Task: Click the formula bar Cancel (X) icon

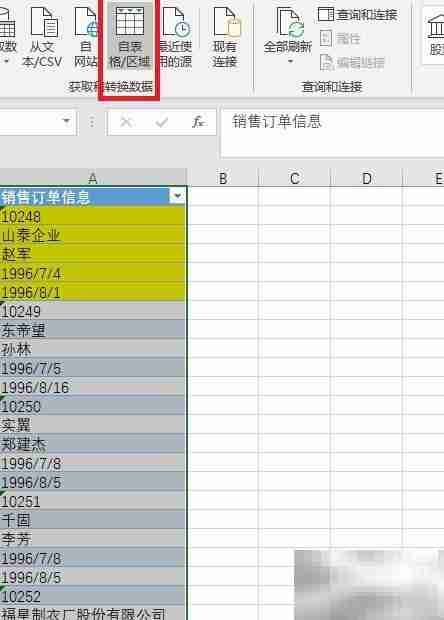Action: [126, 122]
